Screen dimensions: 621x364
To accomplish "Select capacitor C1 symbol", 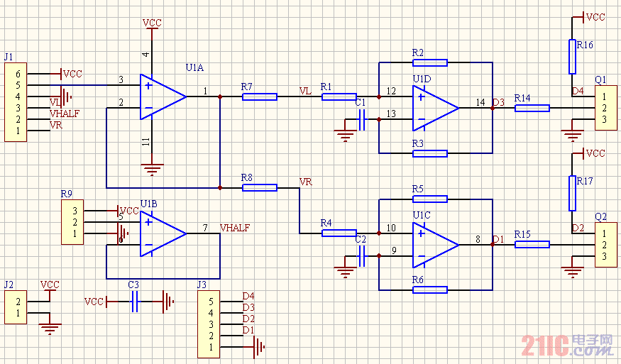I will 362,120.
